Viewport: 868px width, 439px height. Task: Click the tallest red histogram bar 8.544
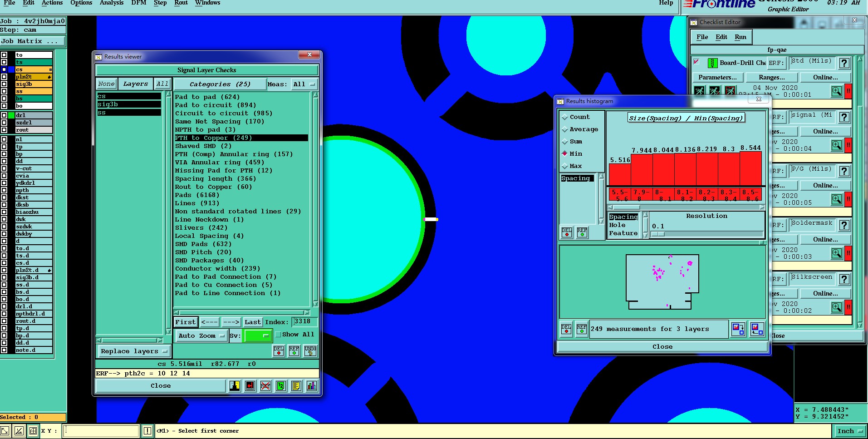750,168
